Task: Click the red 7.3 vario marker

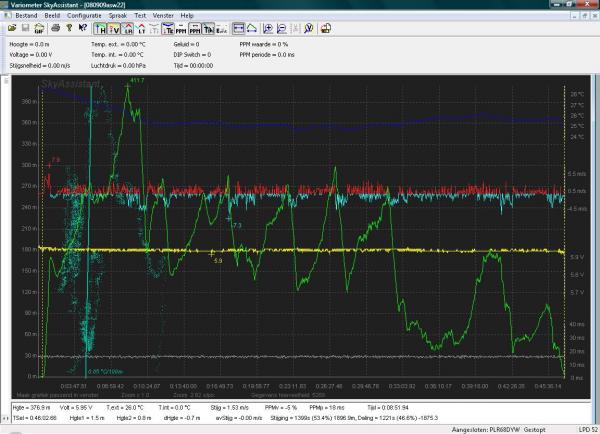Action: [x=55, y=160]
